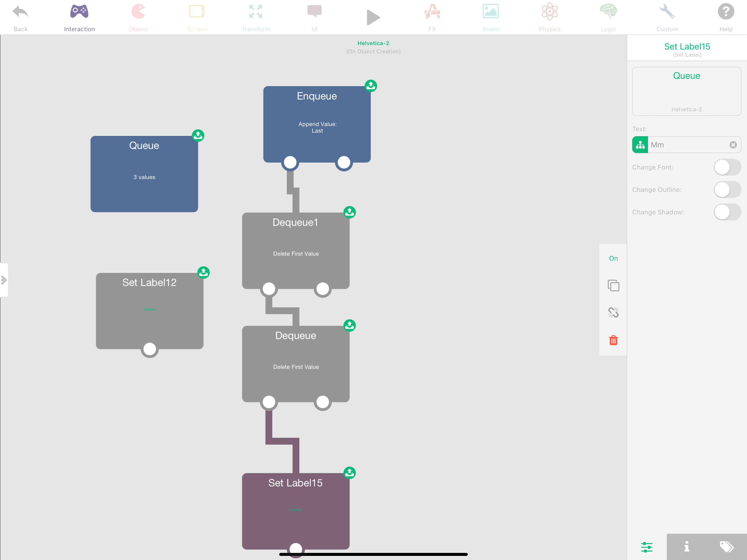The image size is (747, 560).
Task: Open the tags panel icon
Action: [726, 546]
